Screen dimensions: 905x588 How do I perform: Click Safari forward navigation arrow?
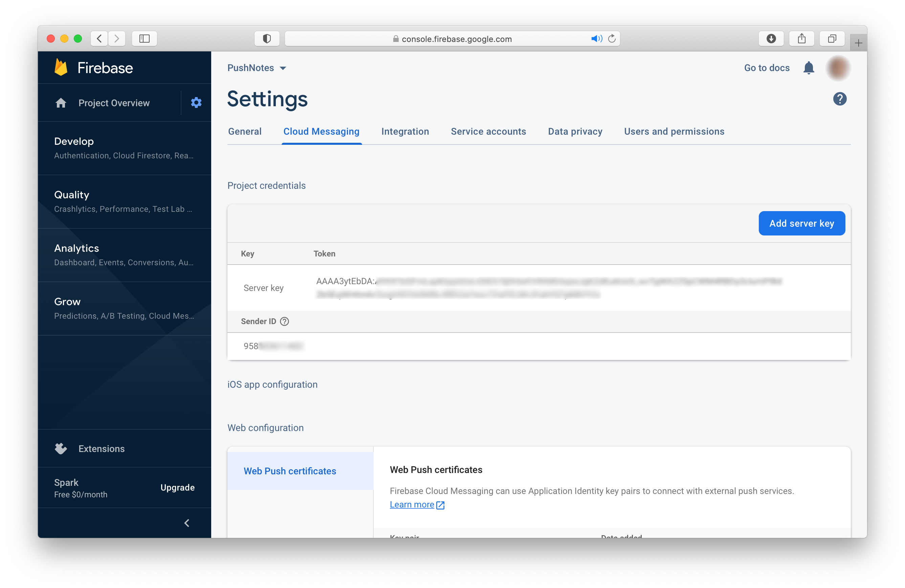117,38
